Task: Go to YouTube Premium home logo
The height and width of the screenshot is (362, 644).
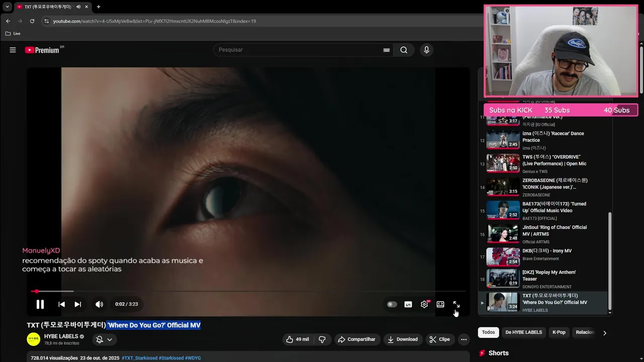Action: 43,50
